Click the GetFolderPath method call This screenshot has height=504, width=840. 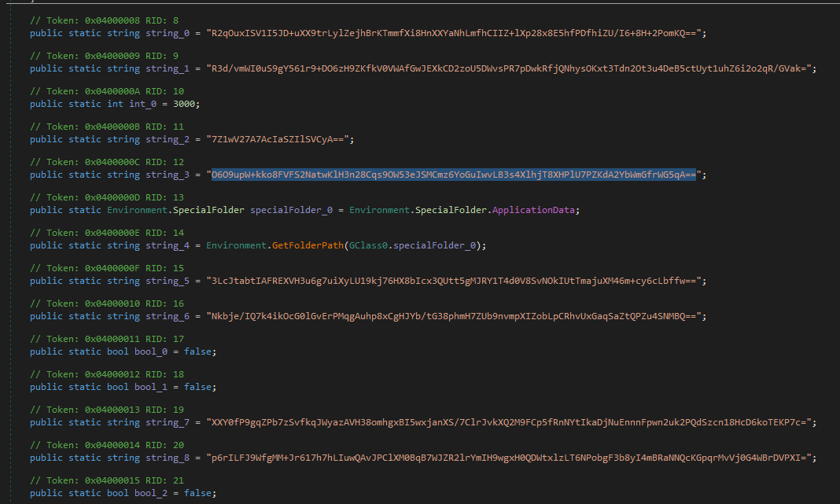click(x=308, y=245)
